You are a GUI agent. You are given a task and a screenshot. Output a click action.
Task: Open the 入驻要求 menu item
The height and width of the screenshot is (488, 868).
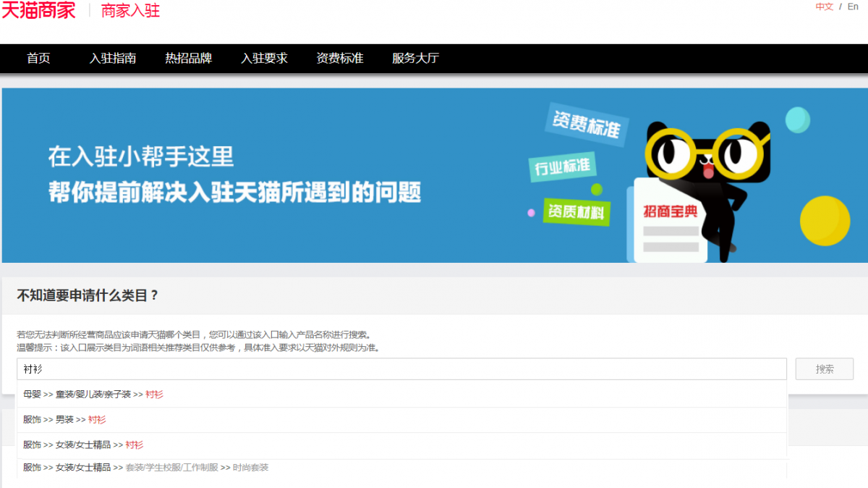264,59
